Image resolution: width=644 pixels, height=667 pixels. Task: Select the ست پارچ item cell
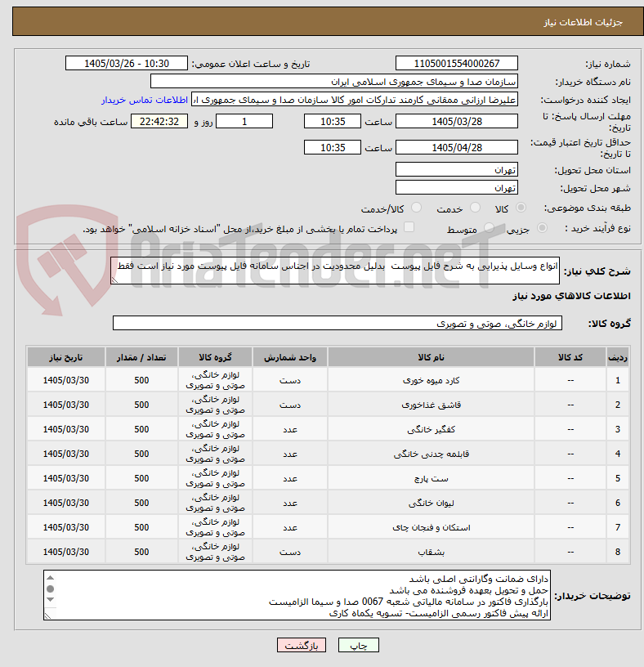pyautogui.click(x=431, y=478)
